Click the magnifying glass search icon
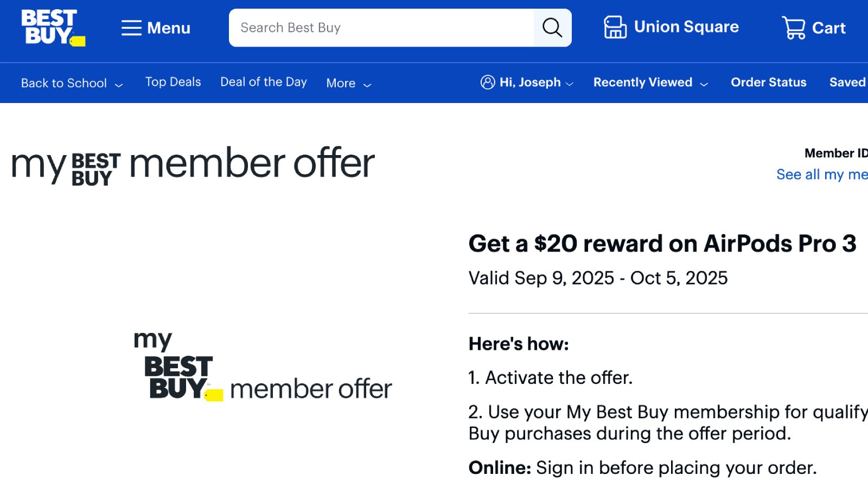Screen dimensions: 868x488 point(552,28)
